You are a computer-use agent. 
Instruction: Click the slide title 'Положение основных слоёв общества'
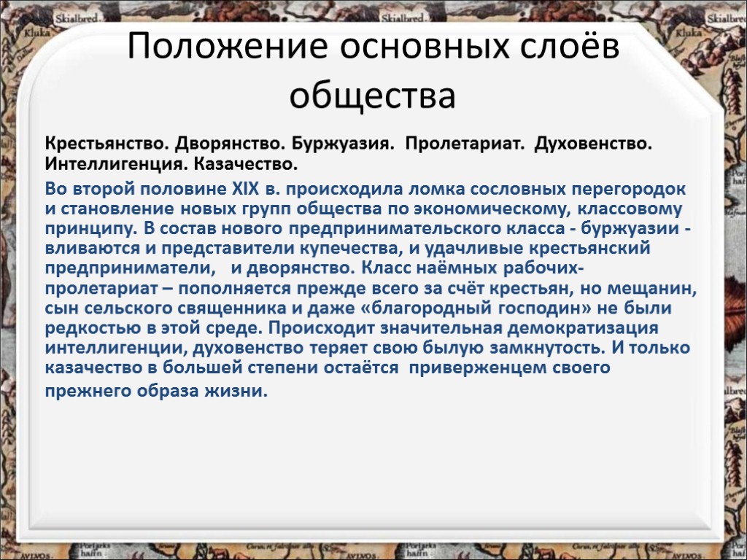coord(373,71)
